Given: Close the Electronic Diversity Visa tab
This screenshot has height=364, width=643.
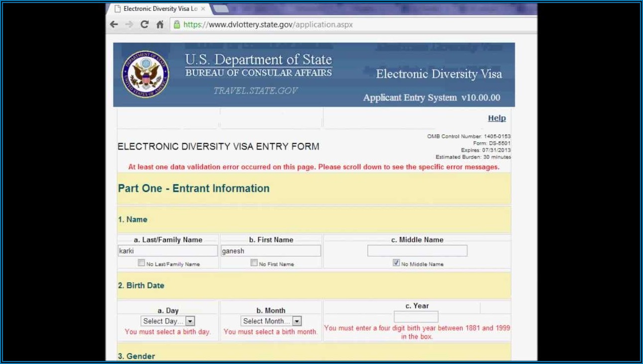Looking at the screenshot, I should [203, 9].
